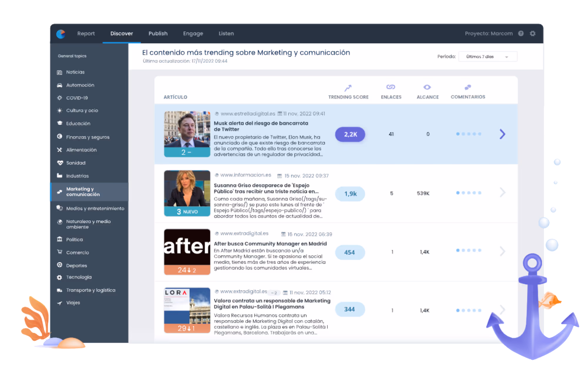Select the Industrias factory icon

[60, 176]
